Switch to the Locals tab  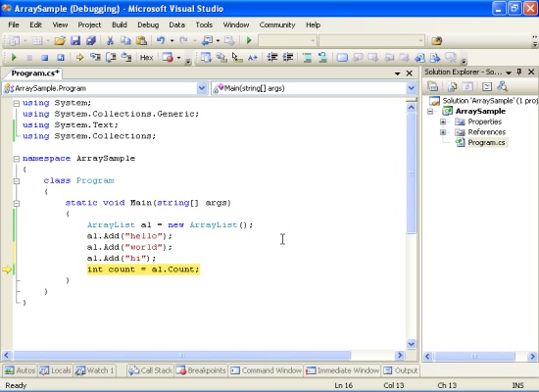pyautogui.click(x=55, y=370)
